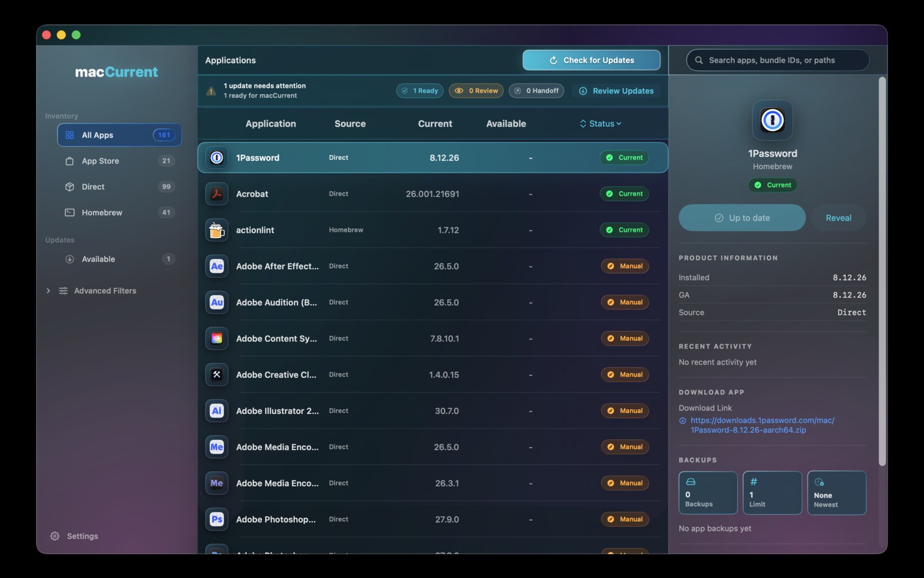This screenshot has height=578, width=924.
Task: Sort by the Application column header
Action: tap(270, 123)
